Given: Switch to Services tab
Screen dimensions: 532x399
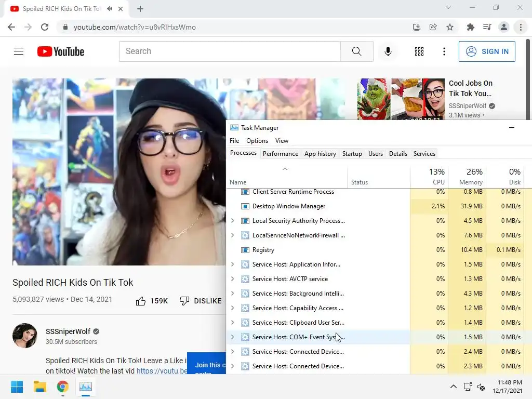Looking at the screenshot, I should tap(424, 154).
